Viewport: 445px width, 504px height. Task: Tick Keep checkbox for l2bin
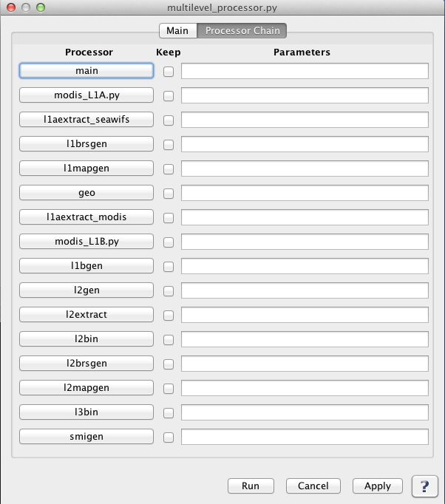(169, 340)
